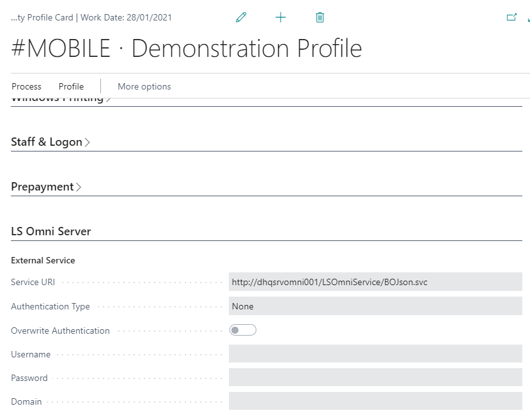
Task: Delete the profile using trash icon
Action: coord(320,18)
